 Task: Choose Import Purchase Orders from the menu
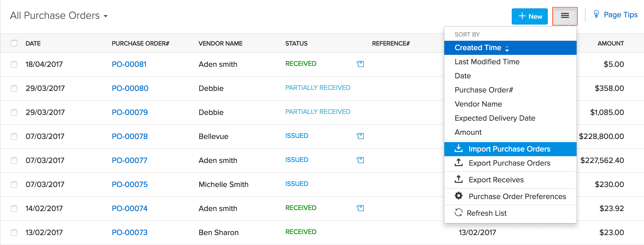click(x=509, y=148)
